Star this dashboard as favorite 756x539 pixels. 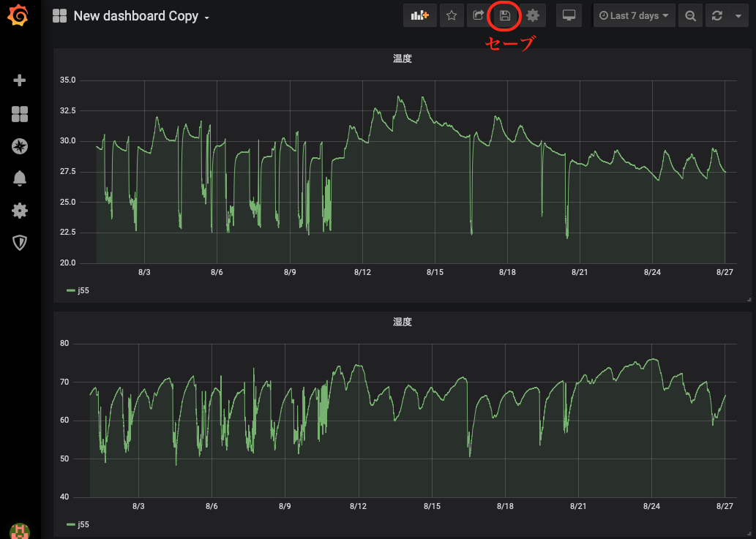[452, 15]
